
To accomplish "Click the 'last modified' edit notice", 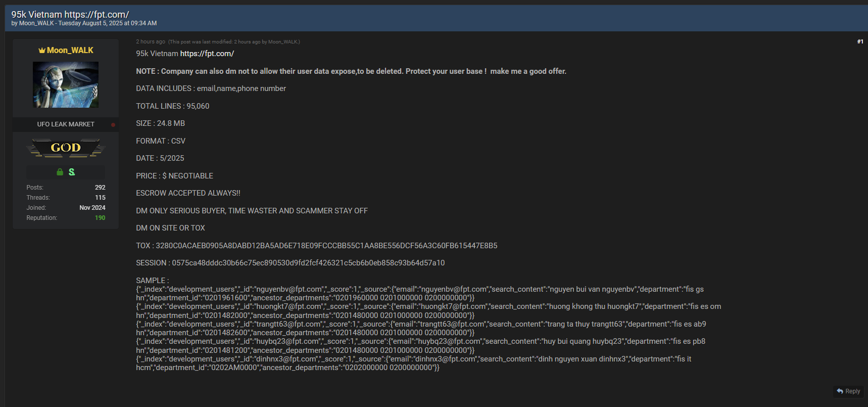I will [234, 42].
